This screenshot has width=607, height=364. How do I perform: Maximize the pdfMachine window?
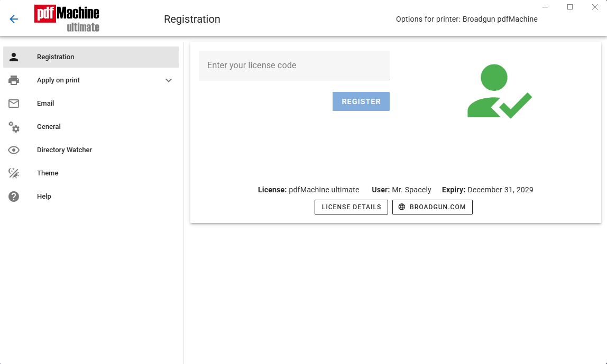click(570, 7)
